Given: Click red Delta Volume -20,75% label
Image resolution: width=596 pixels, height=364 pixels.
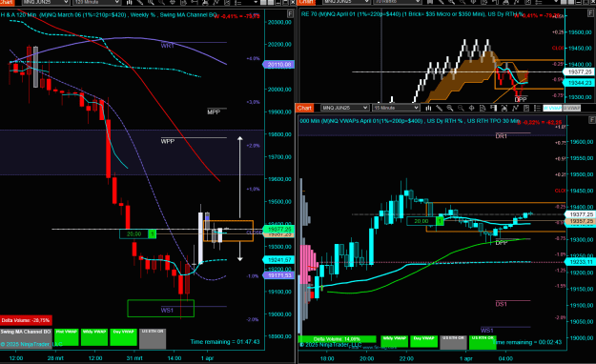Looking at the screenshot, I should 26,320.
